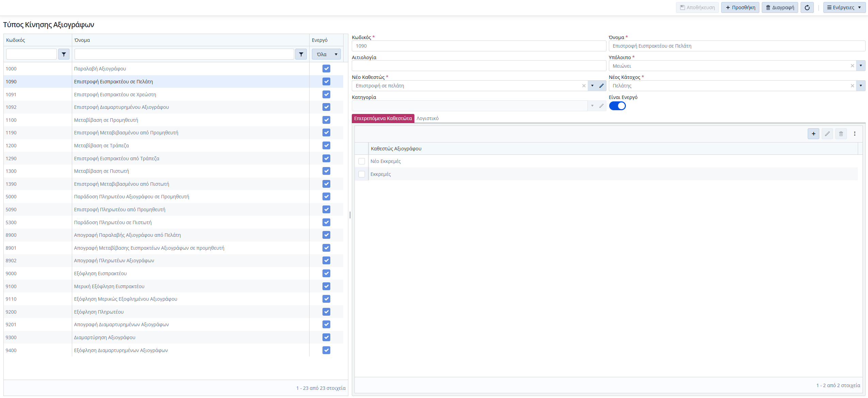The width and height of the screenshot is (868, 398).
Task: Select row Επιστροφή Μεταβιβασμένου από Πιστωτή
Action: pyautogui.click(x=173, y=184)
